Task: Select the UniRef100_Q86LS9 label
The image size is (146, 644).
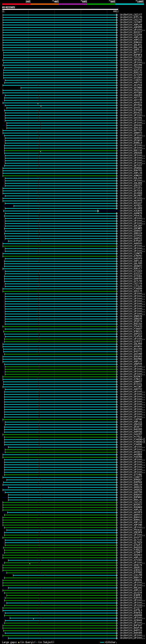Action: (x=131, y=485)
